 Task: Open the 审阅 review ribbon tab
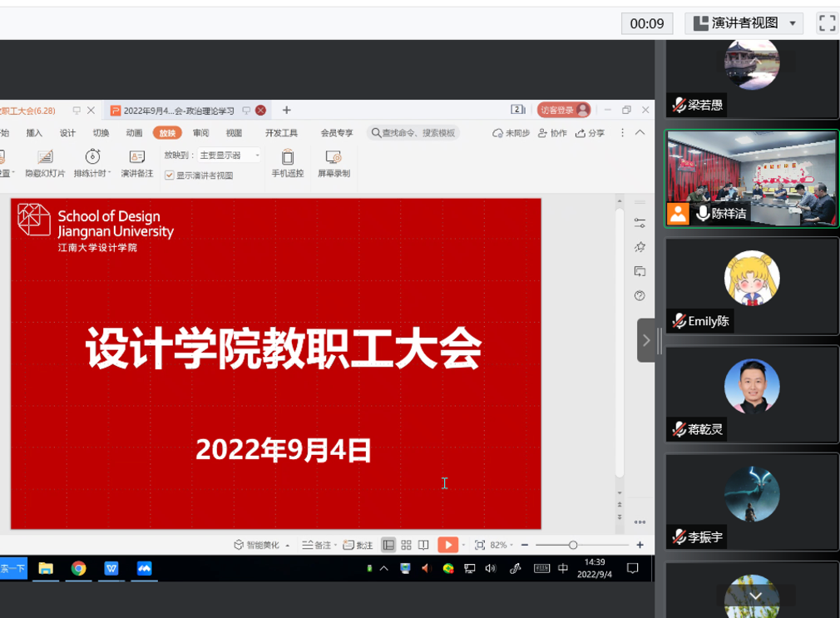point(200,133)
